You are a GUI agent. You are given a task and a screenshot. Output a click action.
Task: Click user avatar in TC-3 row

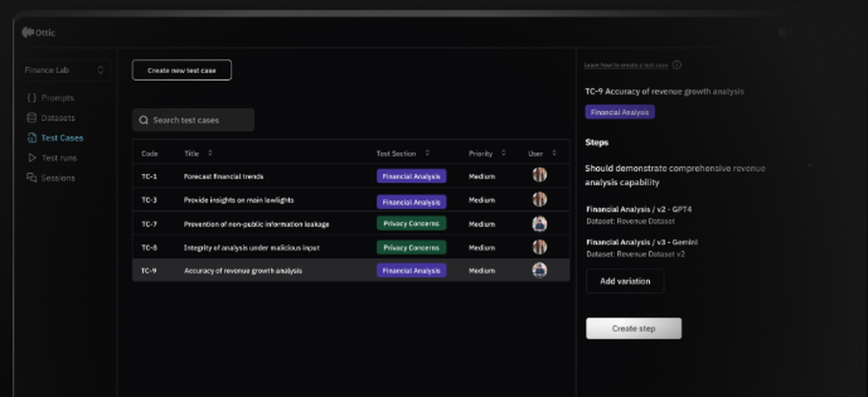tap(540, 199)
